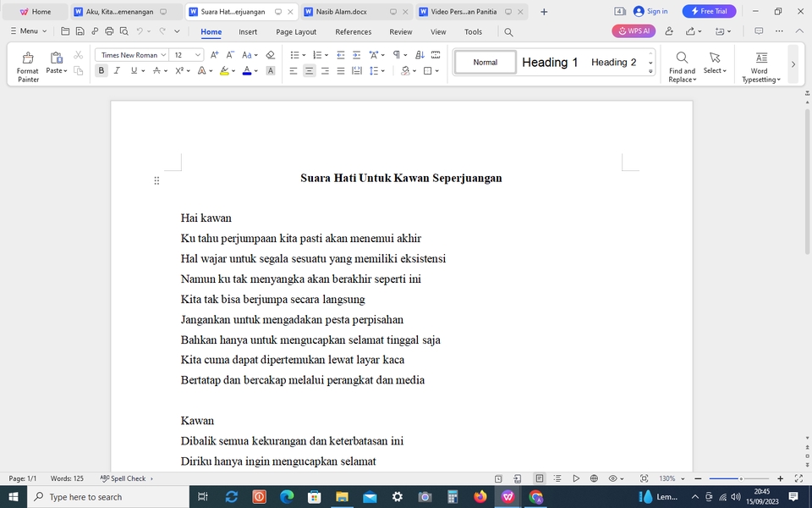The height and width of the screenshot is (508, 812).
Task: Apply the Heading 1 style
Action: click(550, 62)
